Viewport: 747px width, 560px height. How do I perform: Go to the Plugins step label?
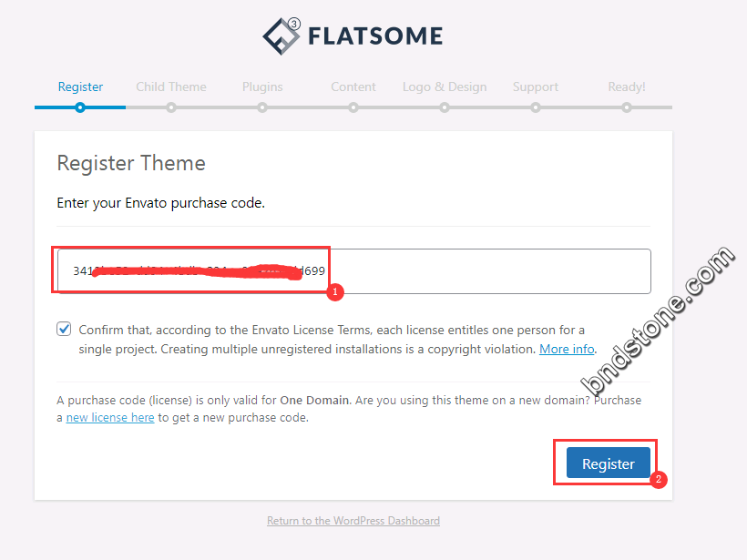pyautogui.click(x=262, y=87)
